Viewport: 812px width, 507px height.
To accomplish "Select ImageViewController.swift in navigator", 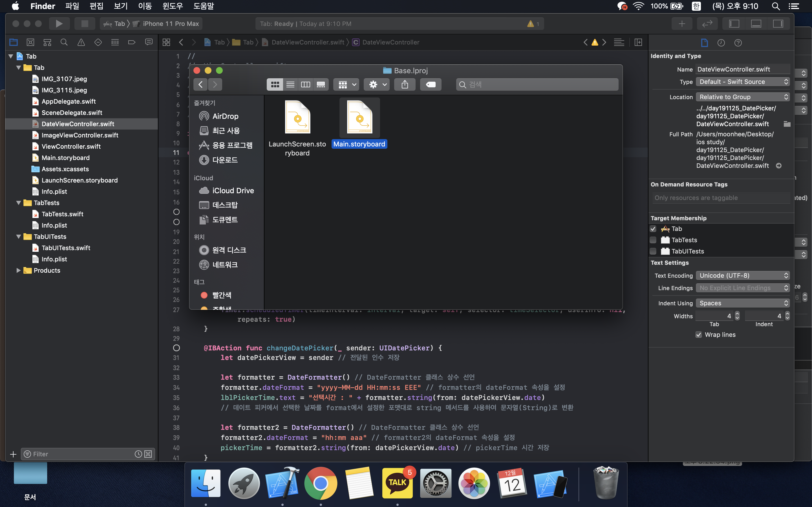I will coord(80,135).
